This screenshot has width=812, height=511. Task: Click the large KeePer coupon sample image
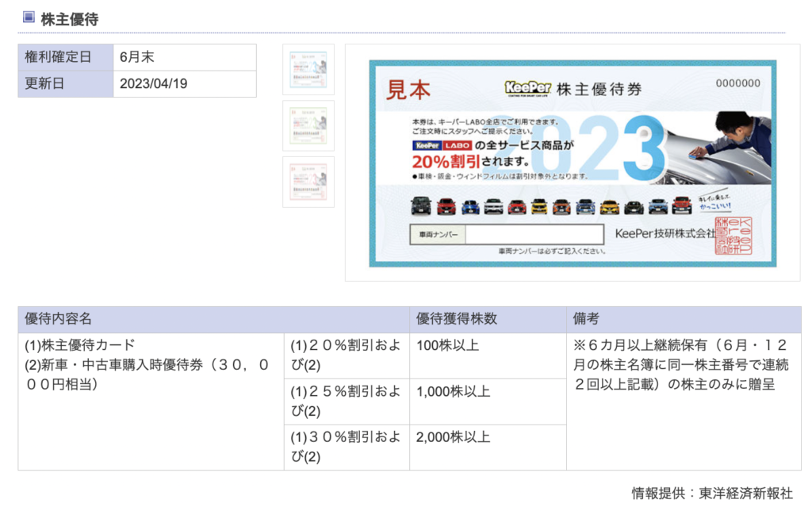click(573, 163)
